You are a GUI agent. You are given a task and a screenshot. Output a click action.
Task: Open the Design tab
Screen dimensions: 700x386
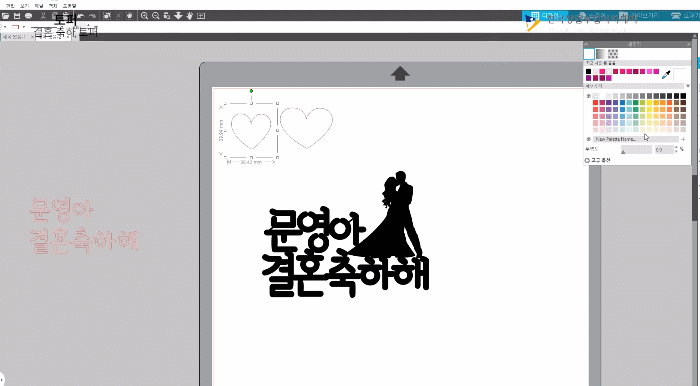point(545,16)
